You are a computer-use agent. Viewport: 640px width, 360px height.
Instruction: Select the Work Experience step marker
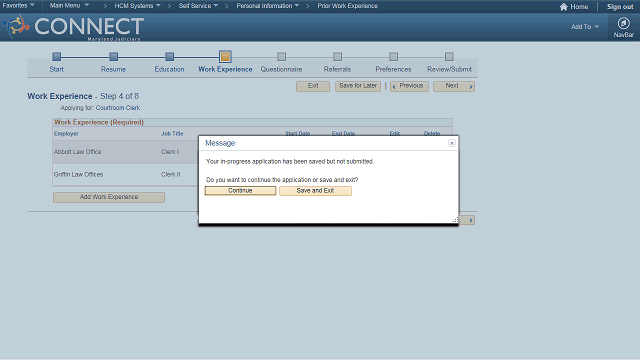225,56
